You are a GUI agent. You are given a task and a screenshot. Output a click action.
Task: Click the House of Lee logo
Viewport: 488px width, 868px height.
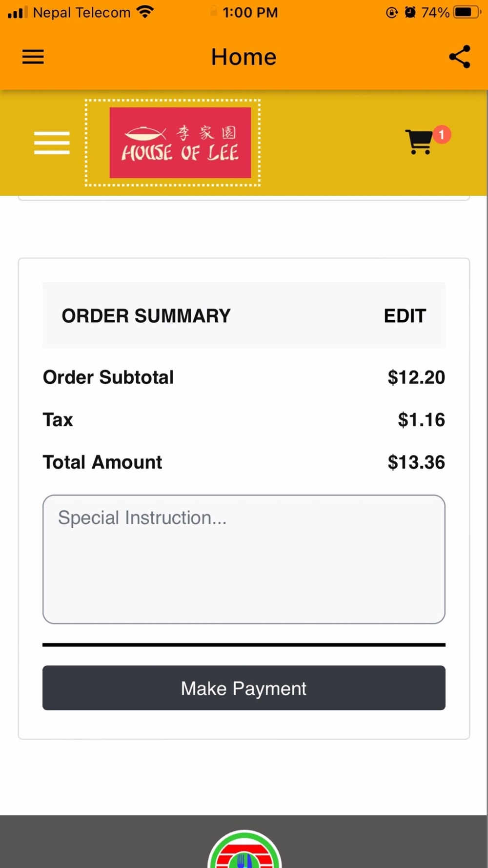tap(180, 143)
